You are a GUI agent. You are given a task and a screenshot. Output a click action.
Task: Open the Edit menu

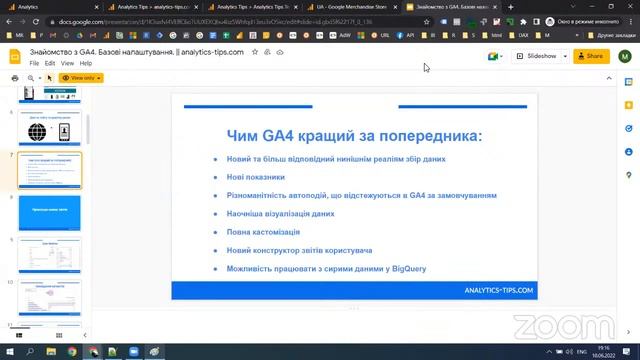pyautogui.click(x=50, y=63)
